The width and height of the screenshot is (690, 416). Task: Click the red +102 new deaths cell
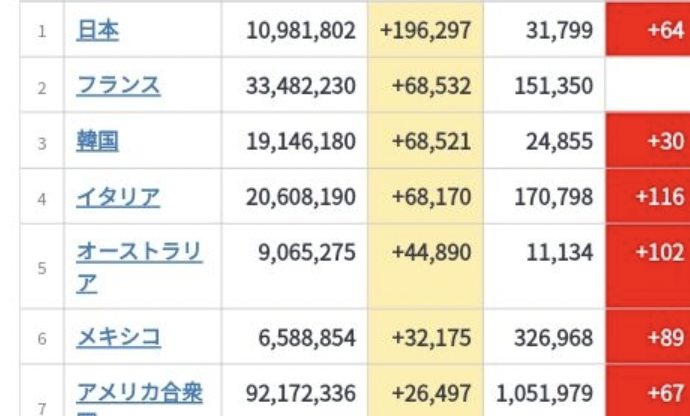tap(648, 266)
